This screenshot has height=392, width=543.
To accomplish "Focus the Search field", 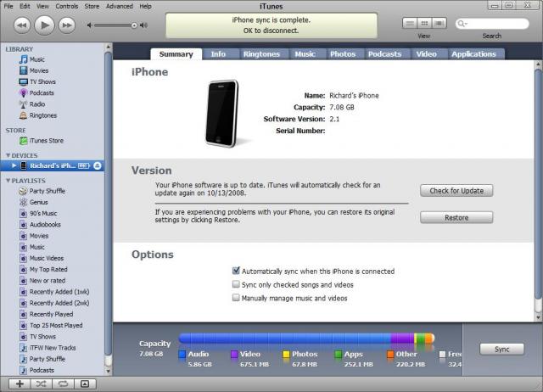I will [x=492, y=24].
